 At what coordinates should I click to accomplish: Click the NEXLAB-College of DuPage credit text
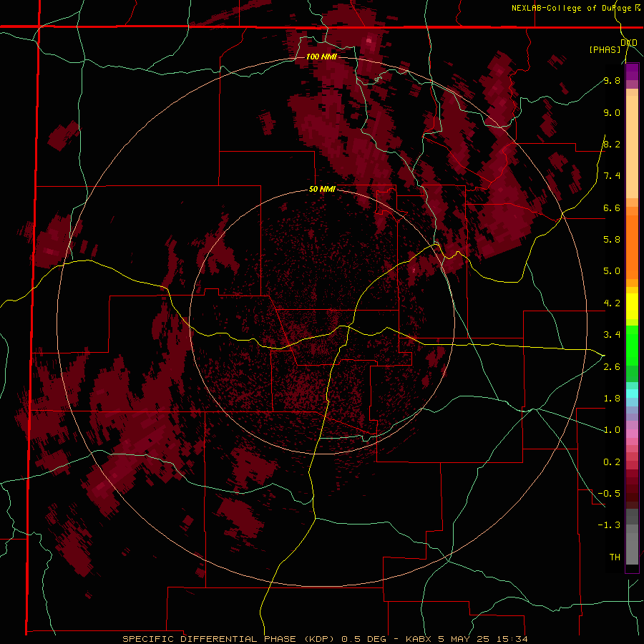(x=571, y=8)
